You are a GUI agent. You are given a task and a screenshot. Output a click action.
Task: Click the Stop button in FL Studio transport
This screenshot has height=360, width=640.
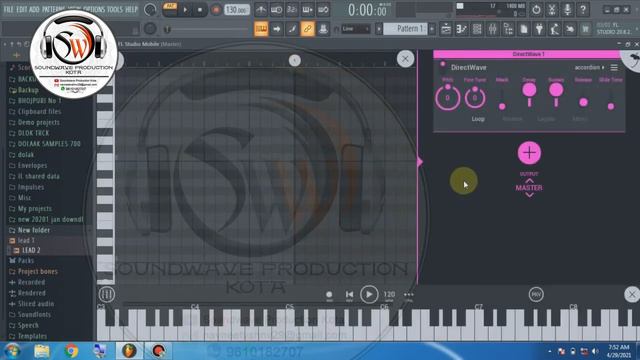tap(200, 10)
